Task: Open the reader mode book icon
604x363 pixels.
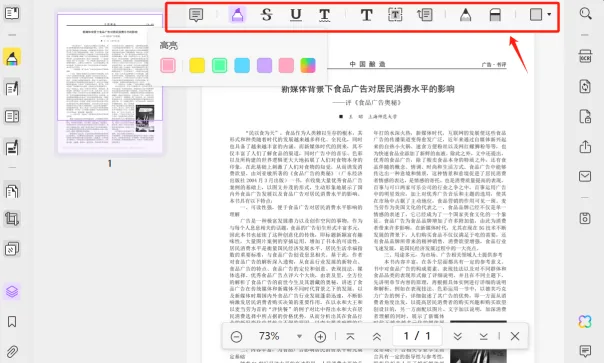Action: [12, 13]
